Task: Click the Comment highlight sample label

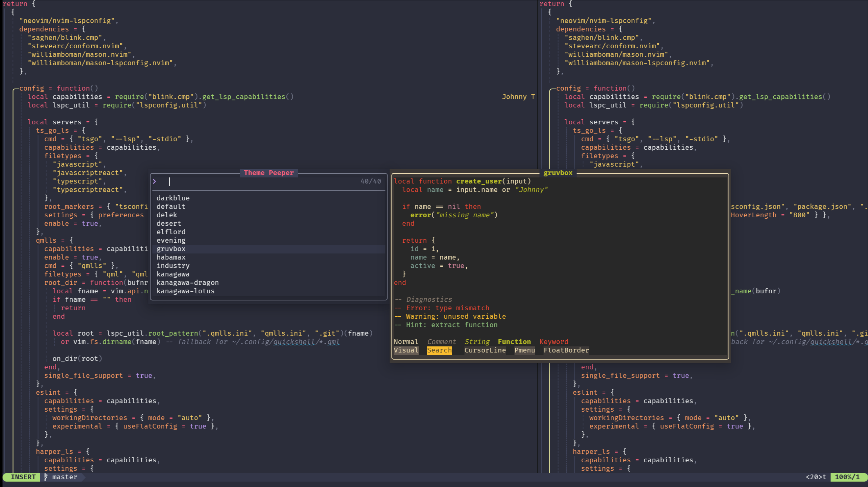Action: coord(441,342)
